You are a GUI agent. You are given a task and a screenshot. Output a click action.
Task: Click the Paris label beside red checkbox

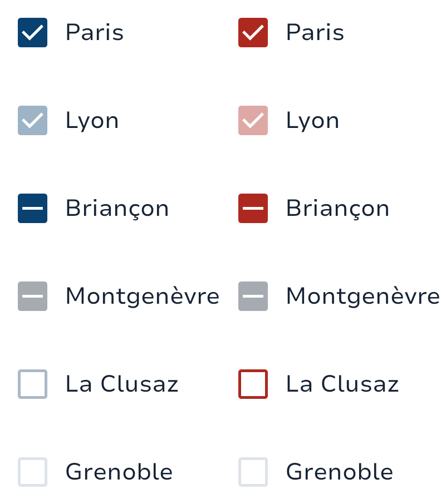pos(315,33)
